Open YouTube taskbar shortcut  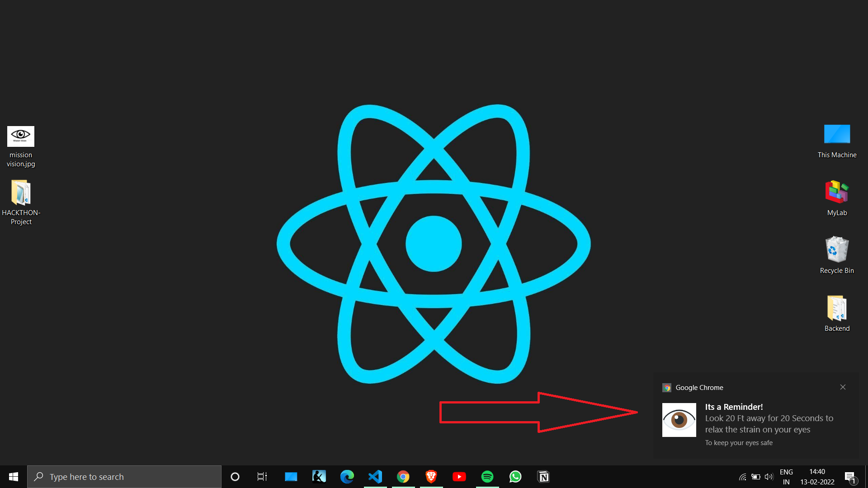(459, 477)
